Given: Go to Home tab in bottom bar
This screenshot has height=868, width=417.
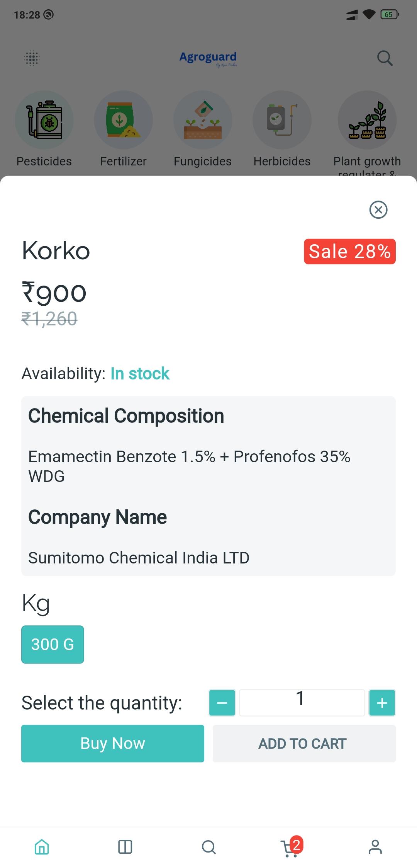Looking at the screenshot, I should [42, 847].
